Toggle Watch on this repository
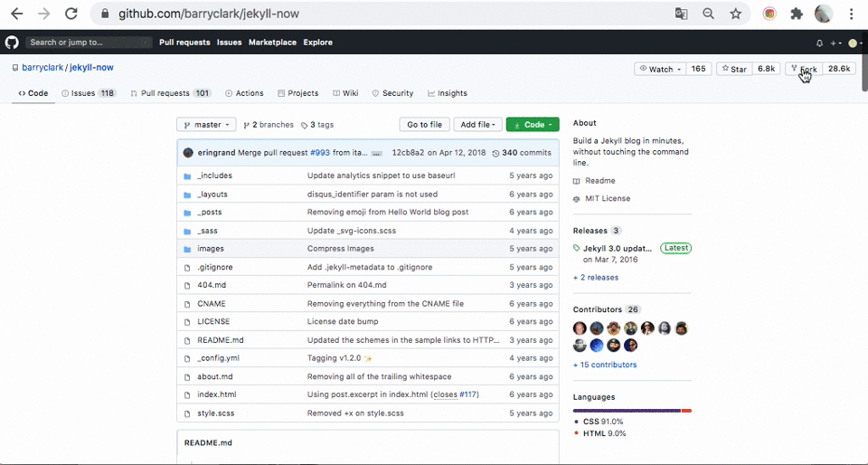The width and height of the screenshot is (868, 465). [x=660, y=69]
